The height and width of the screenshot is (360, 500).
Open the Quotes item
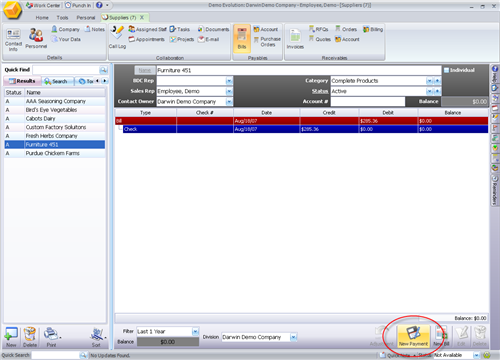click(x=319, y=39)
